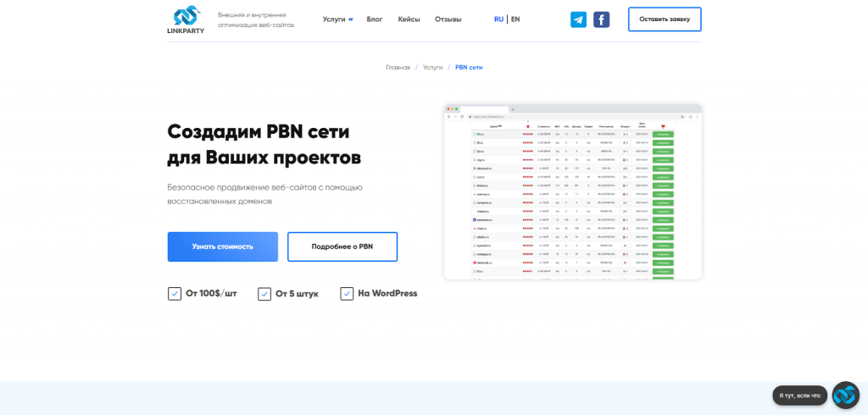Image resolution: width=868 pixels, height=415 pixels.
Task: Open the Блог menu item
Action: pos(374,19)
